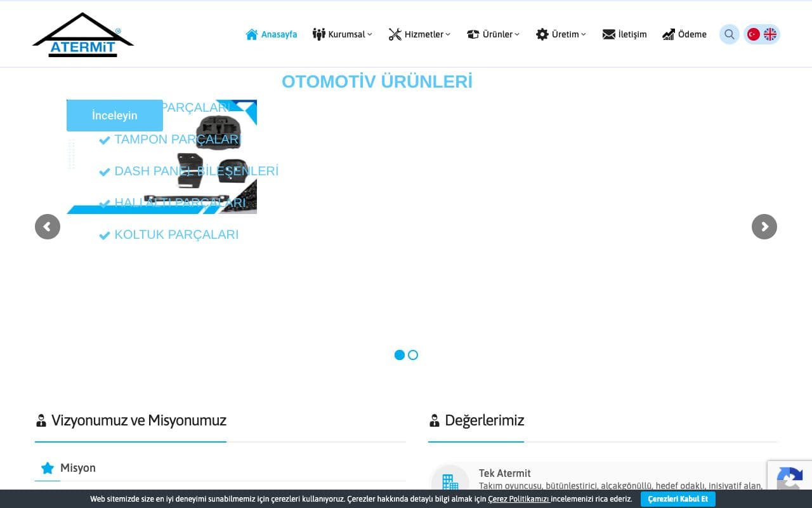The height and width of the screenshot is (508, 812).
Task: Click the Tek Atermit building icon
Action: tap(450, 483)
